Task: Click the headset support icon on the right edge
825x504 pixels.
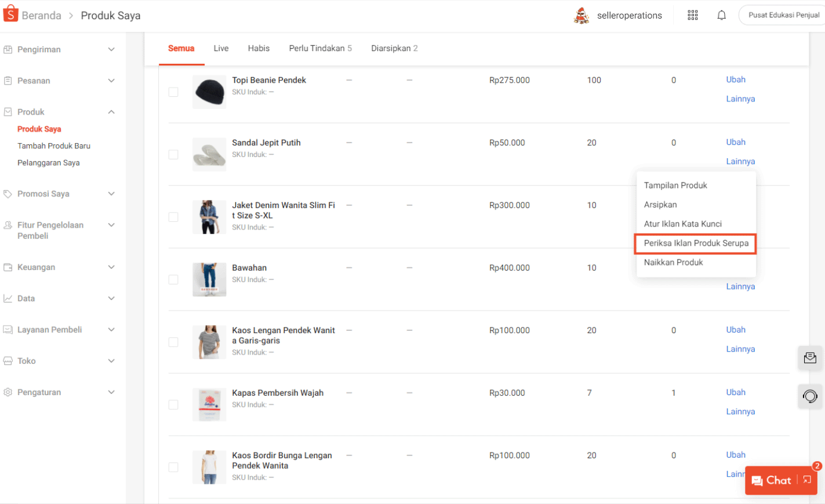Action: tap(810, 396)
